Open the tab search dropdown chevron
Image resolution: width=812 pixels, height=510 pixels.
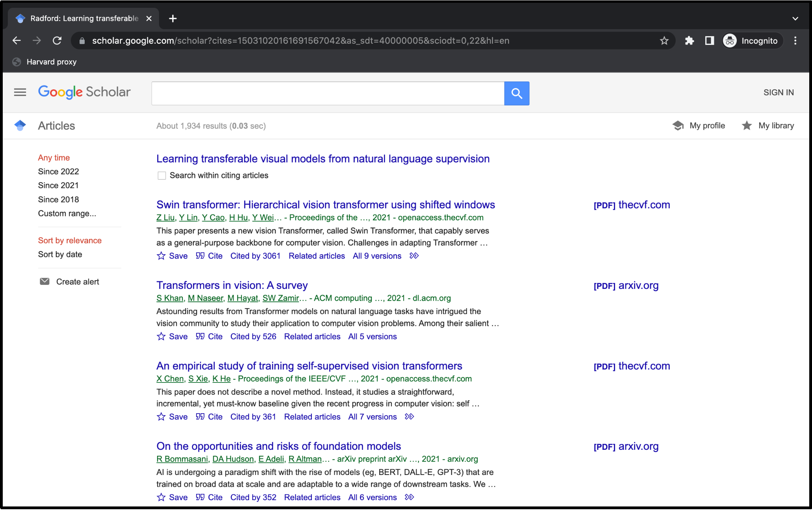pyautogui.click(x=795, y=18)
